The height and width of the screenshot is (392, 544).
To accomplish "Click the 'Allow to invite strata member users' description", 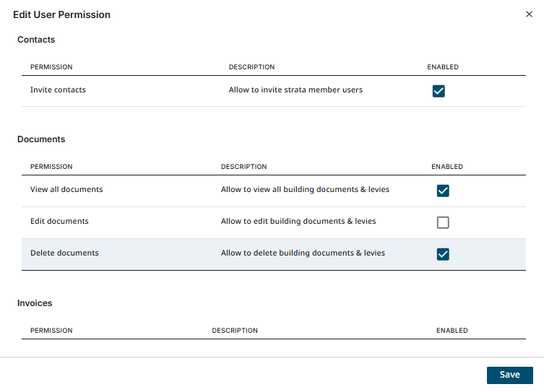I will (295, 90).
